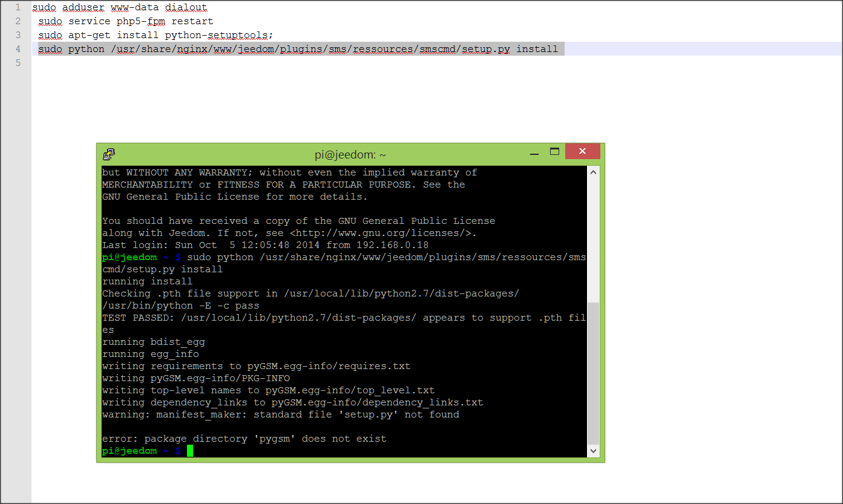Click line number 5 in editor gutter
The width and height of the screenshot is (843, 504).
pyautogui.click(x=18, y=63)
